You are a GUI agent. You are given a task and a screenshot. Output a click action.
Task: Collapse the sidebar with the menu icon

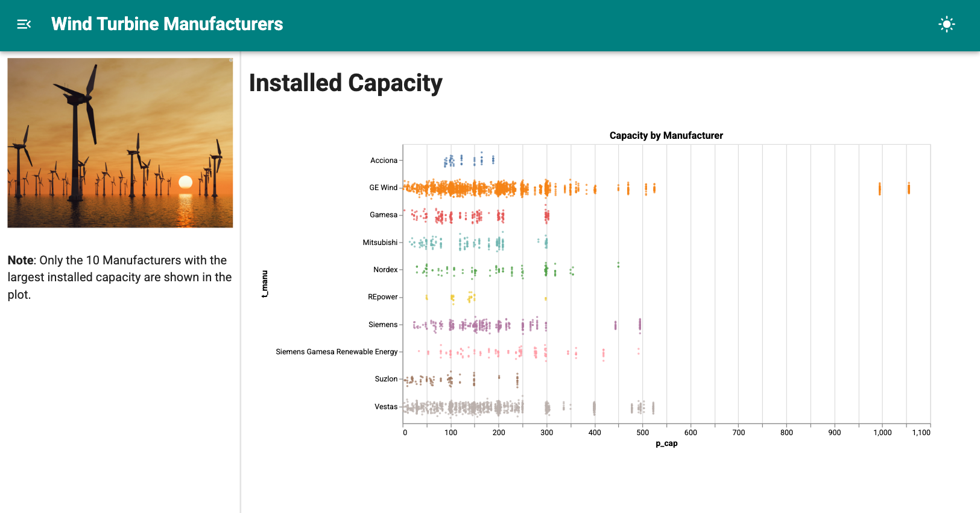(x=24, y=24)
